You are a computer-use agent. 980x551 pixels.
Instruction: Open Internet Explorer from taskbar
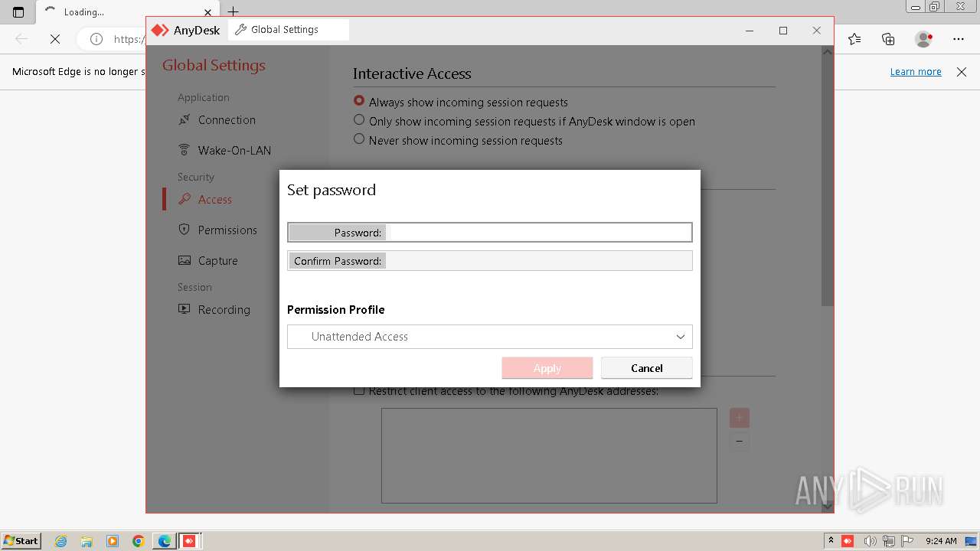(61, 541)
